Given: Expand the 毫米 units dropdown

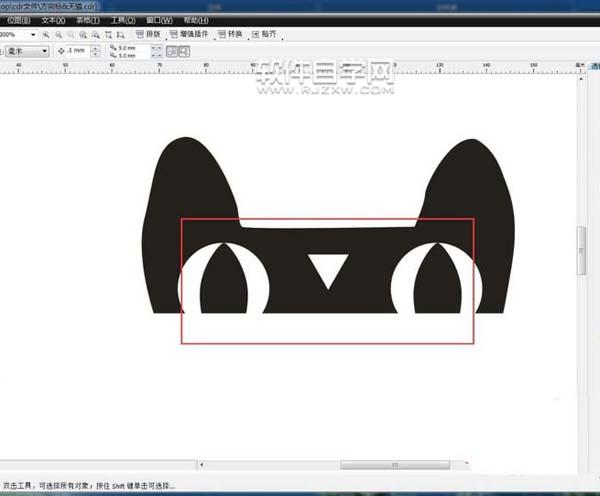Looking at the screenshot, I should tap(45, 50).
